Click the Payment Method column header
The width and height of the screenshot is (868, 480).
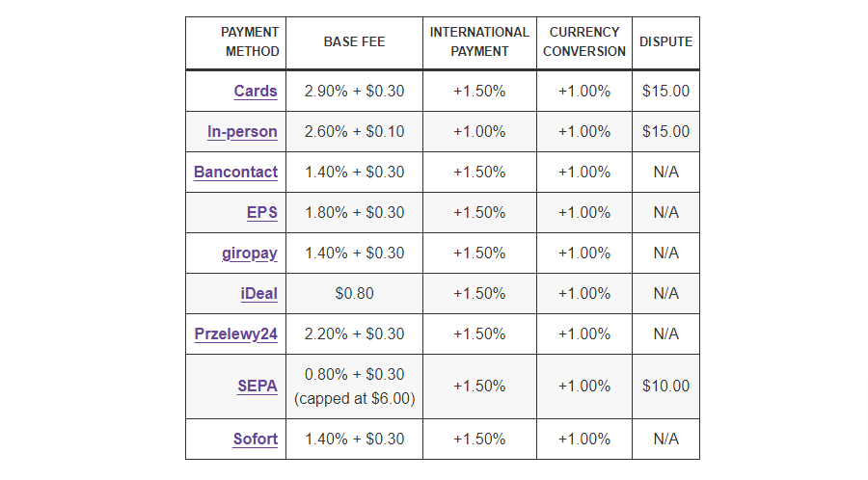(250, 42)
